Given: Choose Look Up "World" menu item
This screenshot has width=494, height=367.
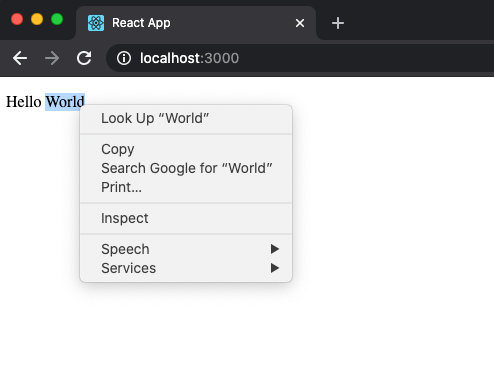Looking at the screenshot, I should pos(186,118).
